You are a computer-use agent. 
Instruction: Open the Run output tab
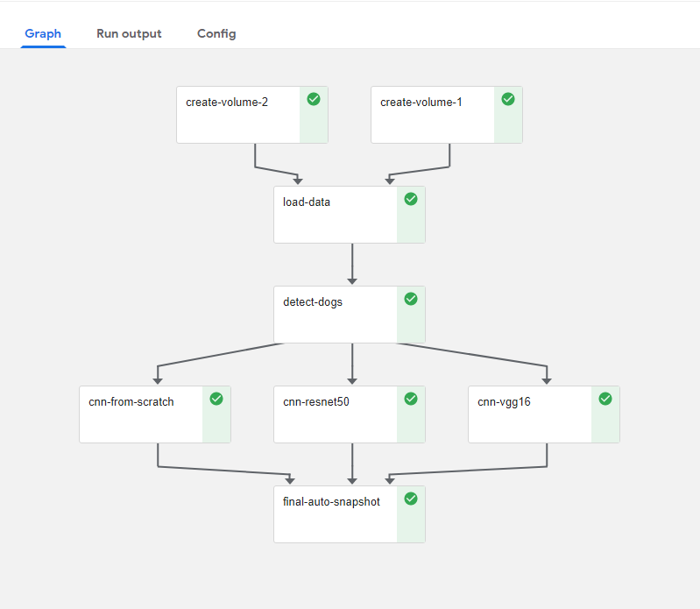pyautogui.click(x=129, y=33)
